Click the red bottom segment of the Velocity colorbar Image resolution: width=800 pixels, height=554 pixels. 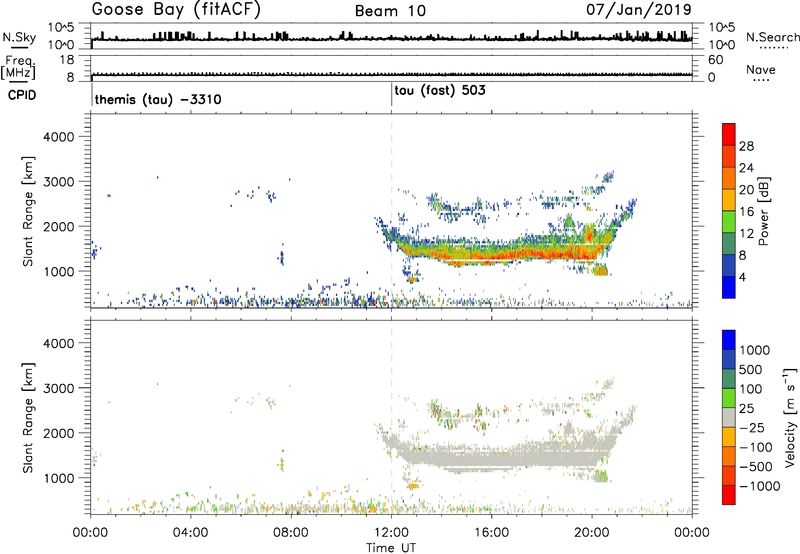point(729,495)
